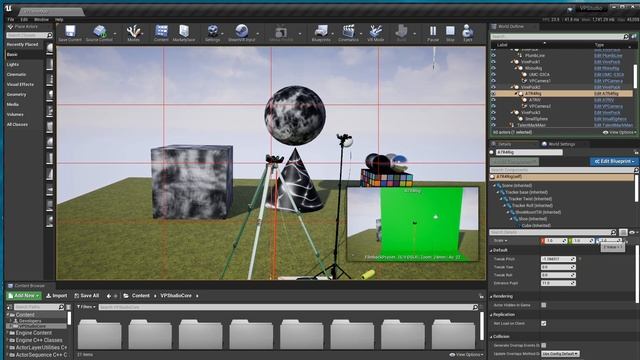Screen dimensions: 640x360
Task: Click the Build toolbar icon
Action: [401, 31]
